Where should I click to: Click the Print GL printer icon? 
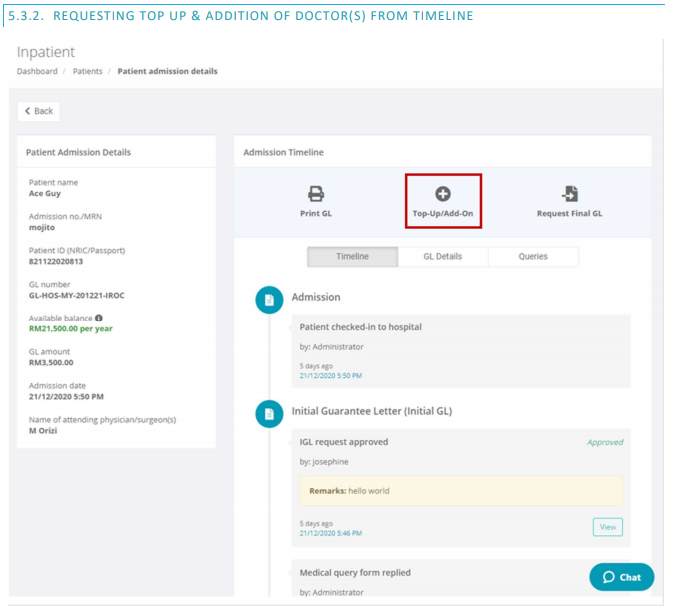[315, 194]
